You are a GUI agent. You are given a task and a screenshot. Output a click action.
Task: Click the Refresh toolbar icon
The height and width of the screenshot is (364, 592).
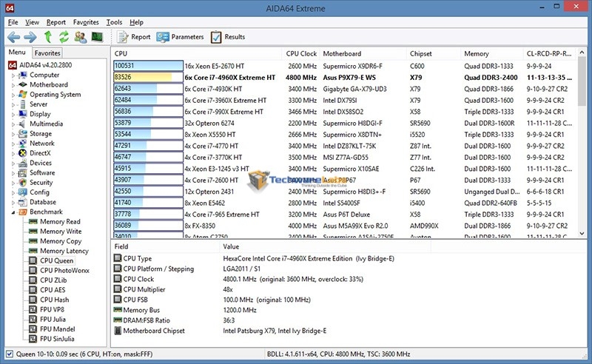(64, 37)
